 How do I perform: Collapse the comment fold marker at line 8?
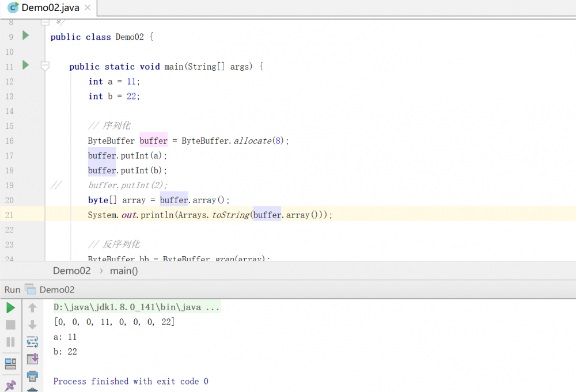tap(45, 22)
